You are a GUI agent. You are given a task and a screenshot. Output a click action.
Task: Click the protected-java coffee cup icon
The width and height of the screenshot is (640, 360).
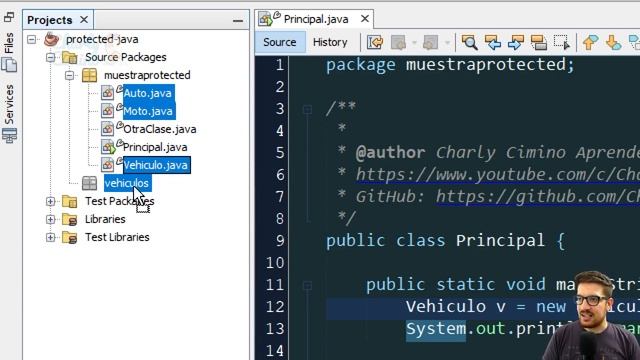coord(51,39)
